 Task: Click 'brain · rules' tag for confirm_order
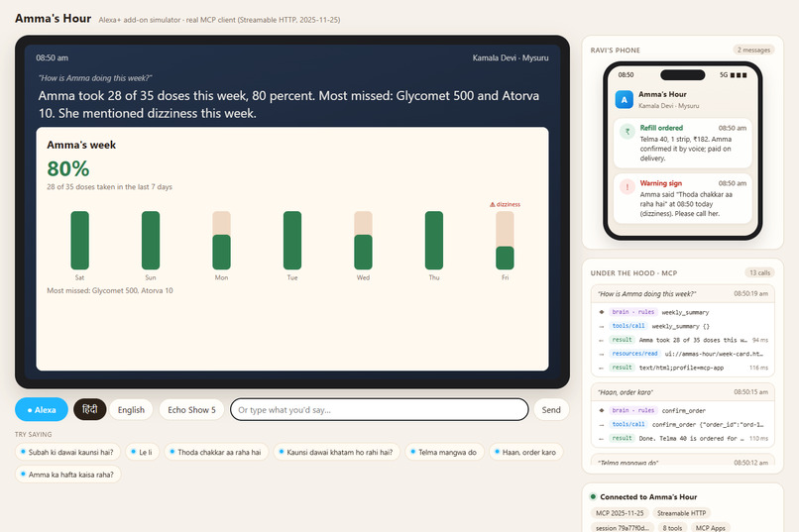pos(632,410)
